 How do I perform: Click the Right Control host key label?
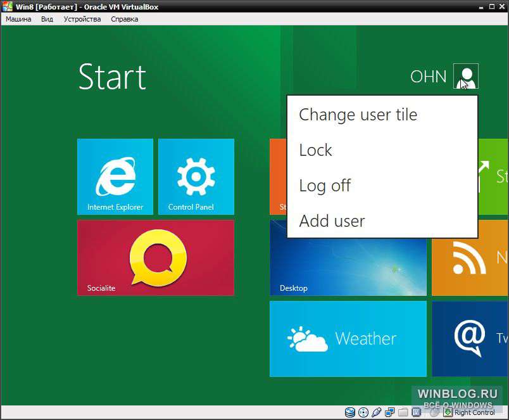point(475,412)
